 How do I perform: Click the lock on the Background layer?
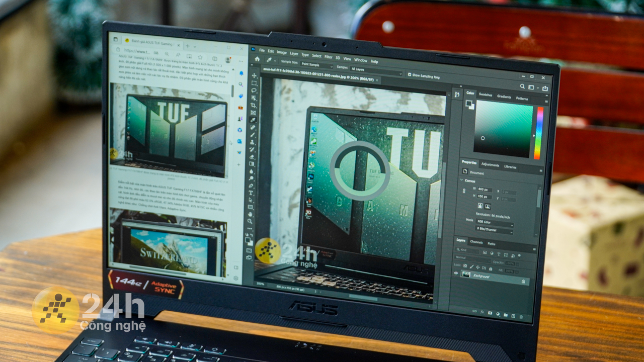click(x=524, y=282)
